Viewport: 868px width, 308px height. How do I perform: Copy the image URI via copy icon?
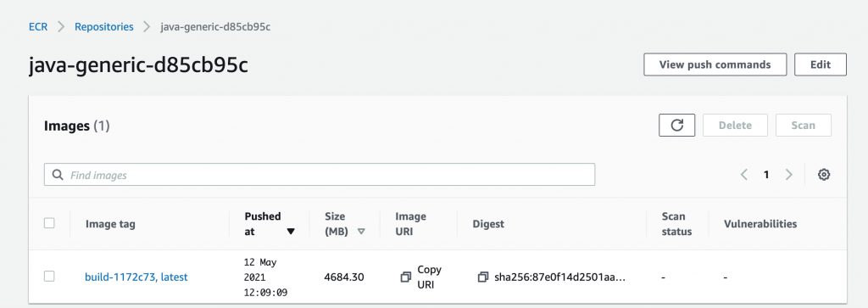point(406,277)
